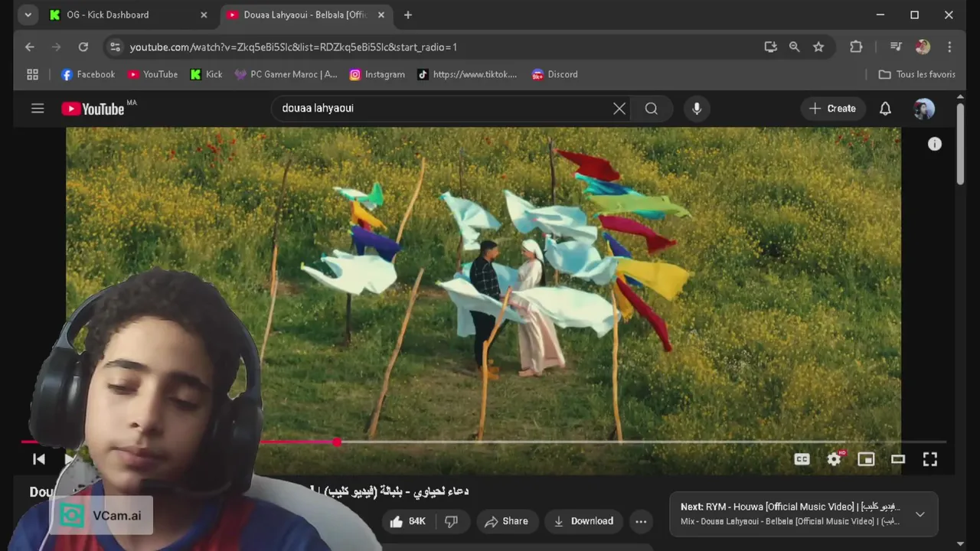Bookmark this page with star icon
The height and width of the screenshot is (551, 980).
coord(818,47)
